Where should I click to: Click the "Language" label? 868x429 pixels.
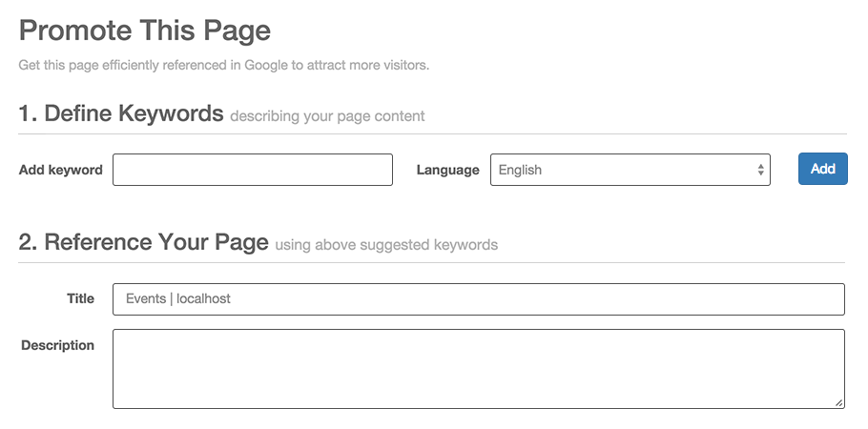[x=447, y=170]
